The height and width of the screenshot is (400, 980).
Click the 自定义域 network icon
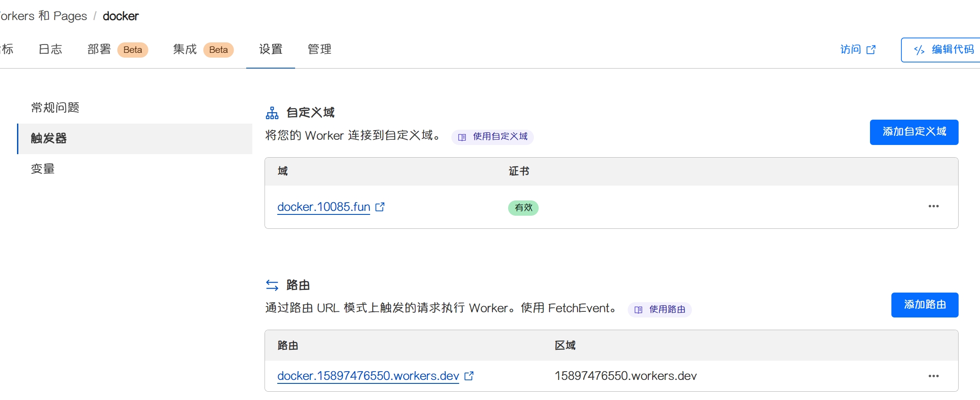pos(272,113)
